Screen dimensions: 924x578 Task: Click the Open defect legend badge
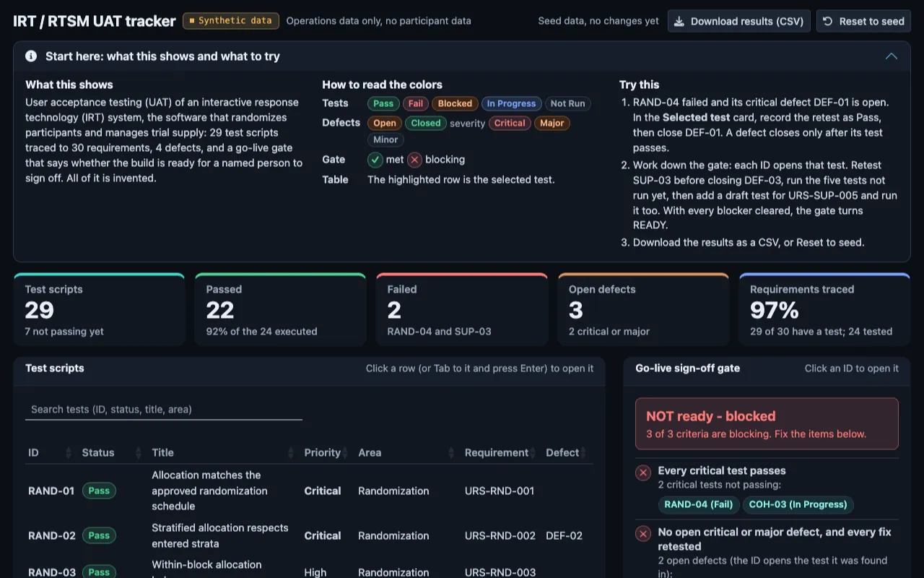(x=385, y=123)
